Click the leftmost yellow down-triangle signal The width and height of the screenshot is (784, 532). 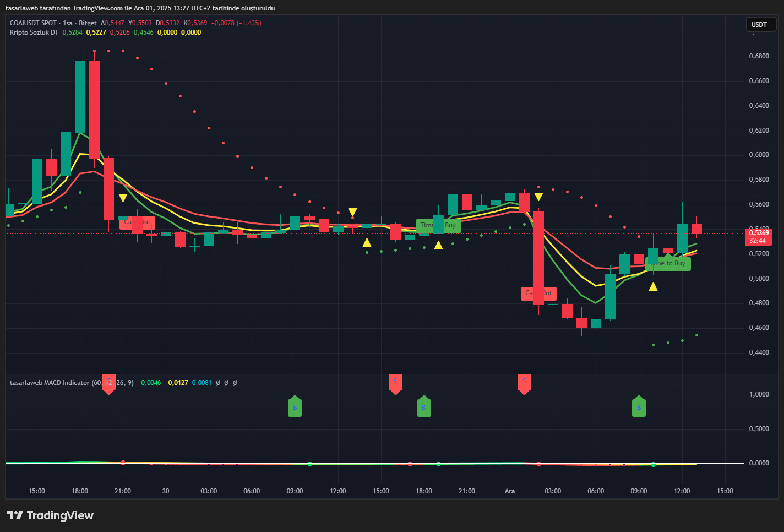click(123, 198)
